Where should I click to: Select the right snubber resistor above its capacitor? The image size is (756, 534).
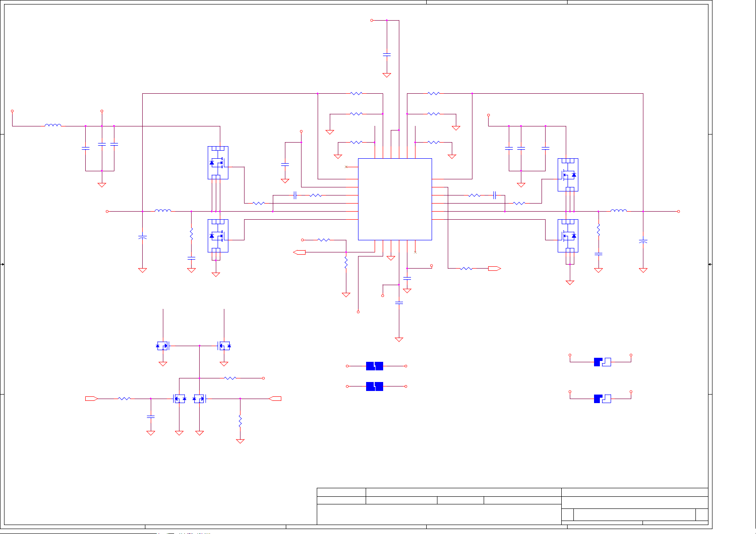pos(598,230)
